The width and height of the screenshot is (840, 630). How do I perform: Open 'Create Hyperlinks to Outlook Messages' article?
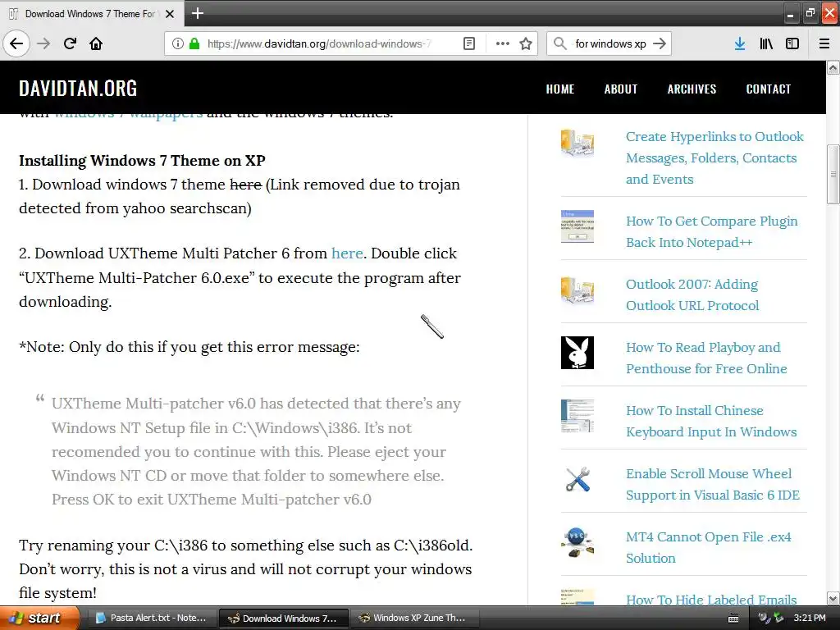714,158
